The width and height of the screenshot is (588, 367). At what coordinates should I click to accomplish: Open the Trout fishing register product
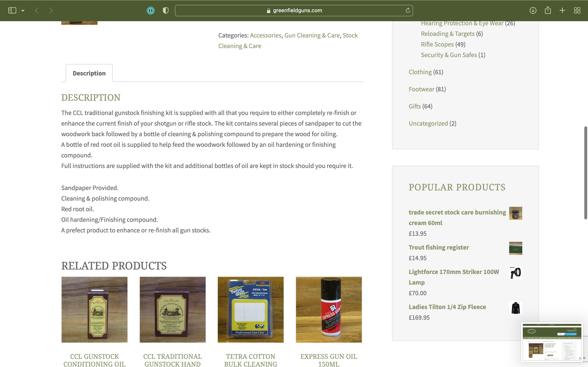point(439,247)
